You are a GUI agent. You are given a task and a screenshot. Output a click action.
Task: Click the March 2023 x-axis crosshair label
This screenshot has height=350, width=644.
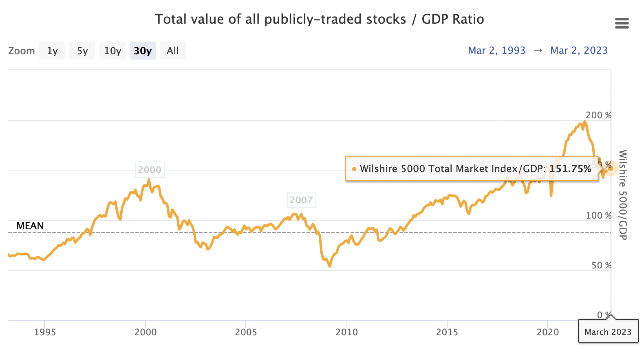(x=608, y=332)
